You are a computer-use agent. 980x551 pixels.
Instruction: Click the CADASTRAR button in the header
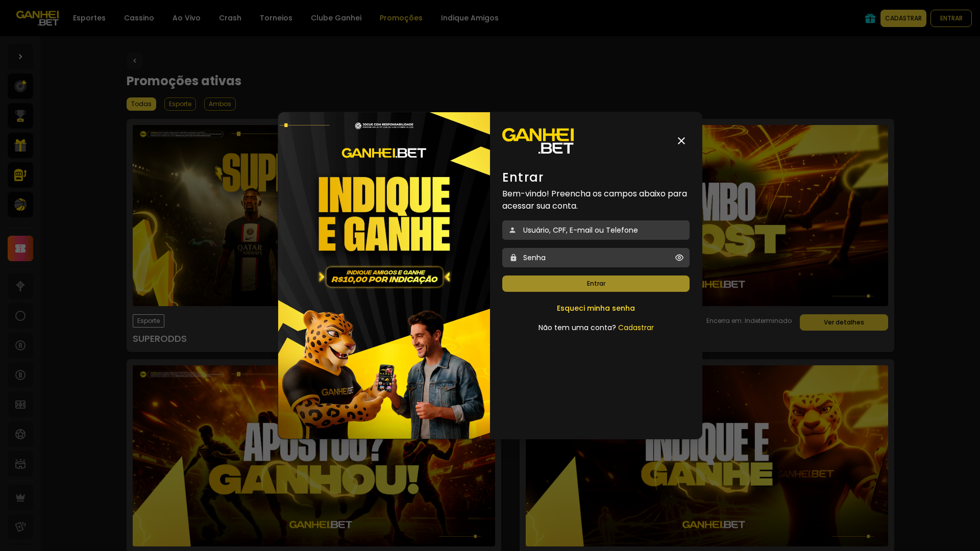point(903,18)
